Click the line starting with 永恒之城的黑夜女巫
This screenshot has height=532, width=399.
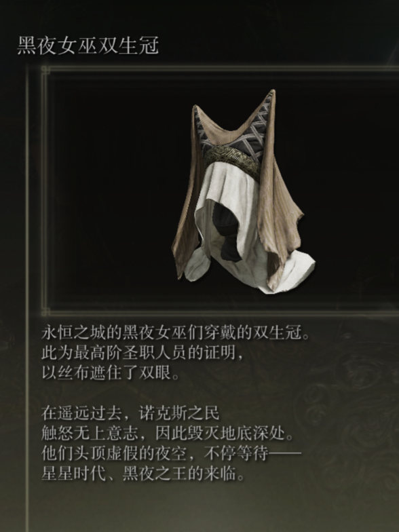(176, 332)
